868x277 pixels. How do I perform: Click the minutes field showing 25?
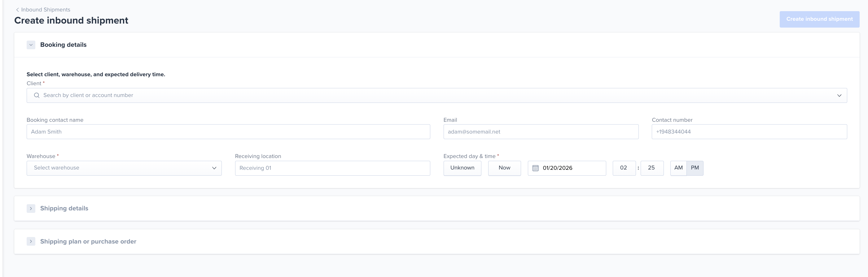pyautogui.click(x=651, y=168)
